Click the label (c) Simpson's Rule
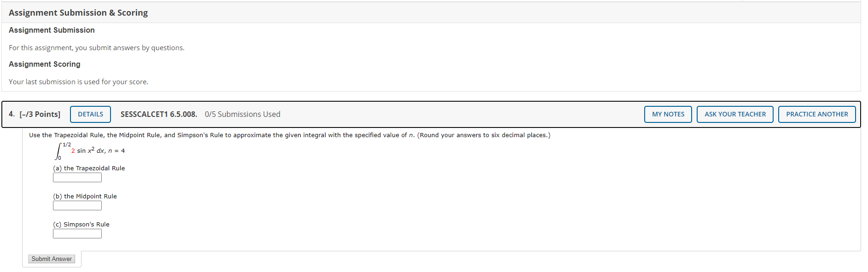The image size is (868, 272). [x=81, y=225]
